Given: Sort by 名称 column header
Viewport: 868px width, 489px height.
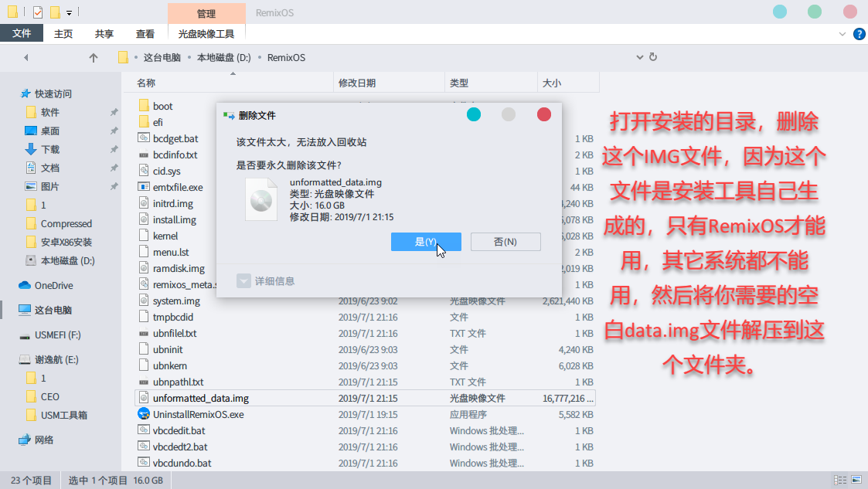Looking at the screenshot, I should (x=146, y=83).
